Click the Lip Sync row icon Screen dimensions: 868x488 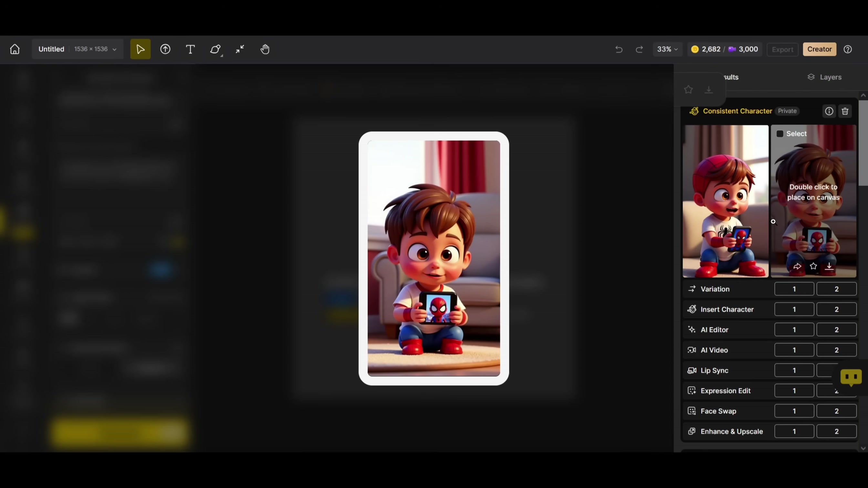coord(692,371)
